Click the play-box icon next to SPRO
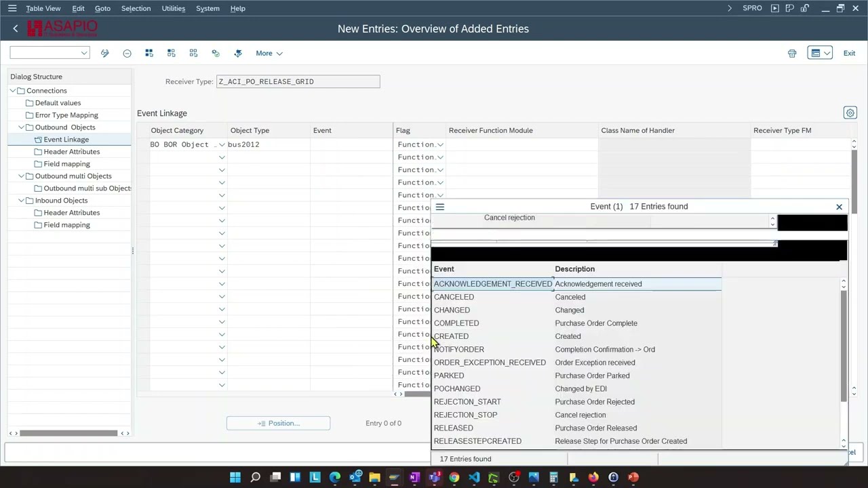Screen dimensions: 868x488 [x=775, y=8]
